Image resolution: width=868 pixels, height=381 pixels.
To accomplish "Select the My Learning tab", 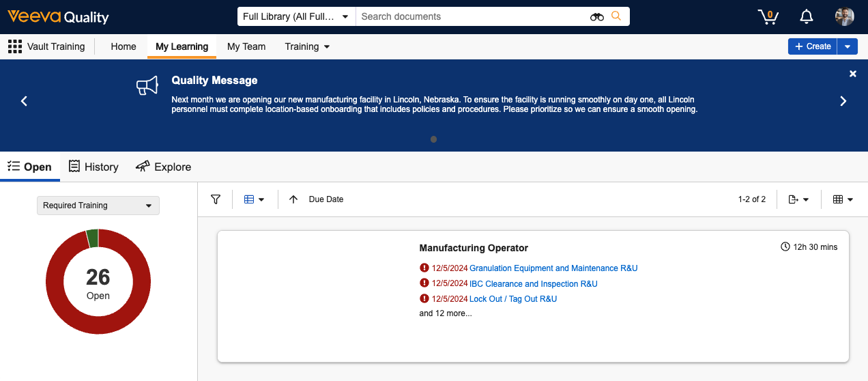I will (x=182, y=46).
